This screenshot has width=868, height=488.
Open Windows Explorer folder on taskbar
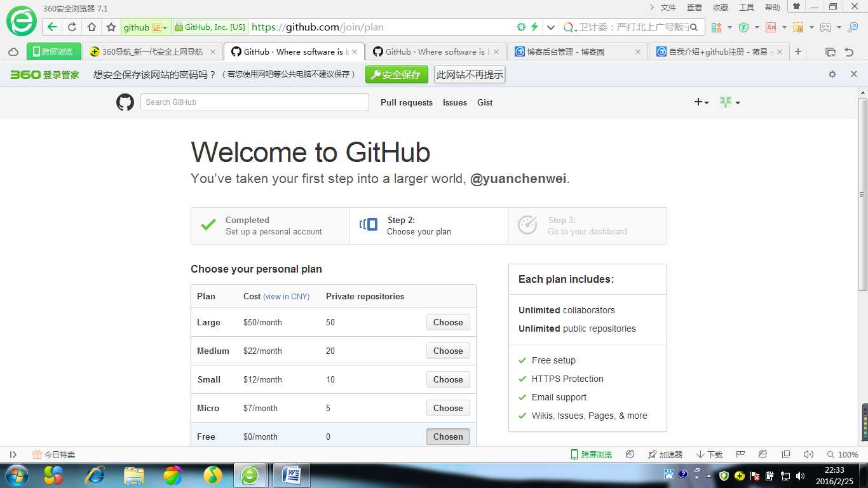134,475
